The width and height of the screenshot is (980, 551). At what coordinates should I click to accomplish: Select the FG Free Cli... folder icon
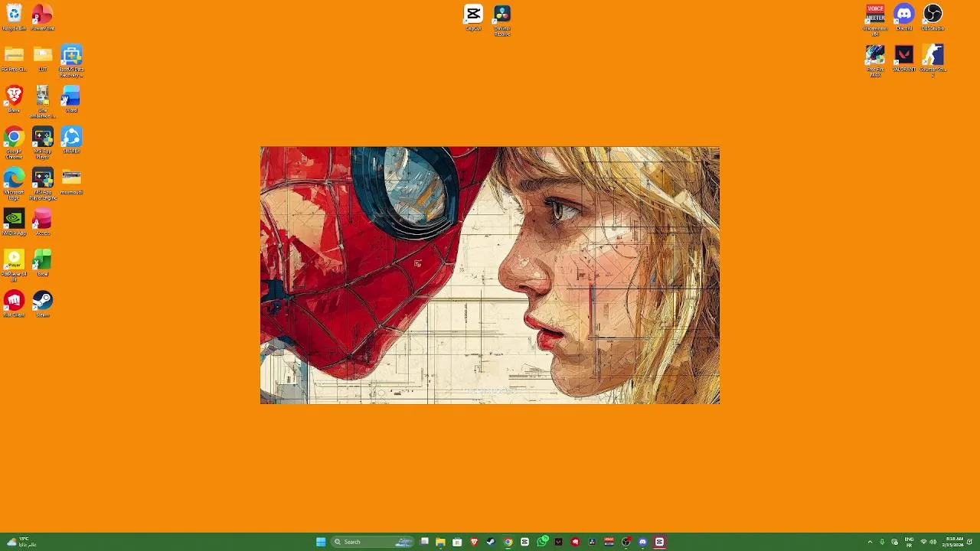[14, 59]
